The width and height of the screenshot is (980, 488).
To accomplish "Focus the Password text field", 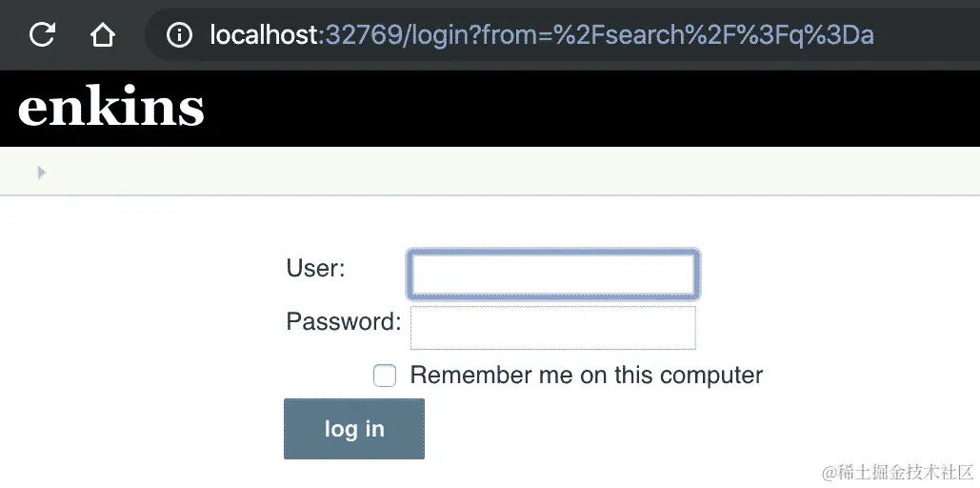I will (553, 327).
